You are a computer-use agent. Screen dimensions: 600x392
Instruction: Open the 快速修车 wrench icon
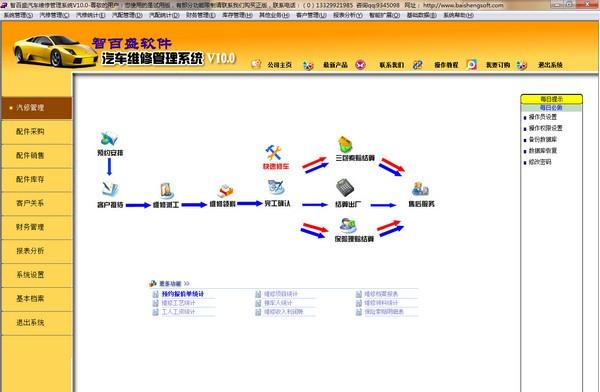pos(274,152)
